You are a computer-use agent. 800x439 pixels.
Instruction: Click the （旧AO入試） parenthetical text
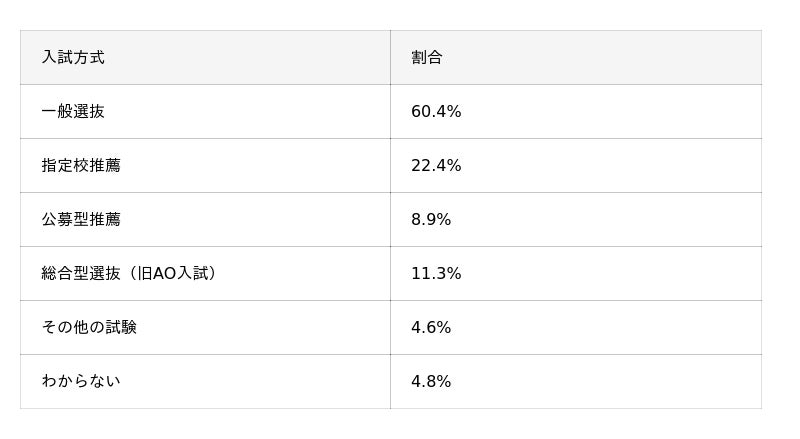tap(171, 274)
